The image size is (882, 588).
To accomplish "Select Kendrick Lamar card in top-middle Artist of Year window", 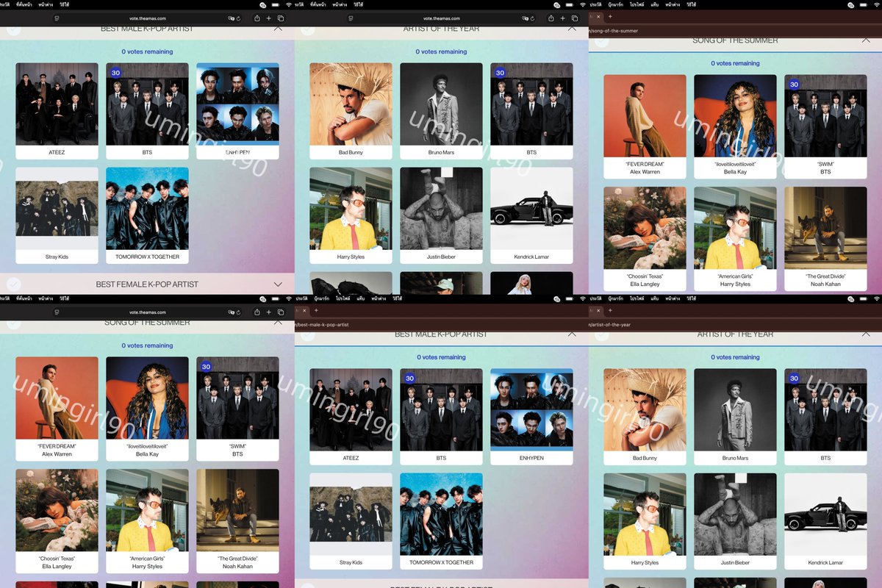I will 531,215.
